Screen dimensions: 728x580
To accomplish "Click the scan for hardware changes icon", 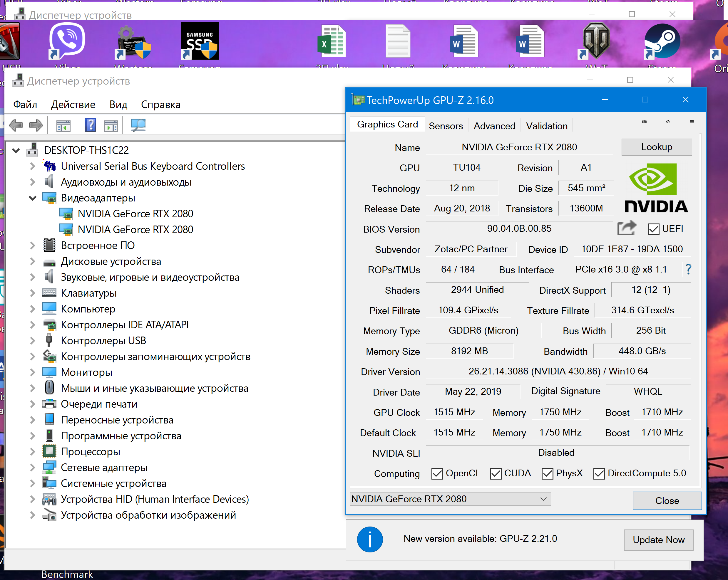I will [x=138, y=125].
